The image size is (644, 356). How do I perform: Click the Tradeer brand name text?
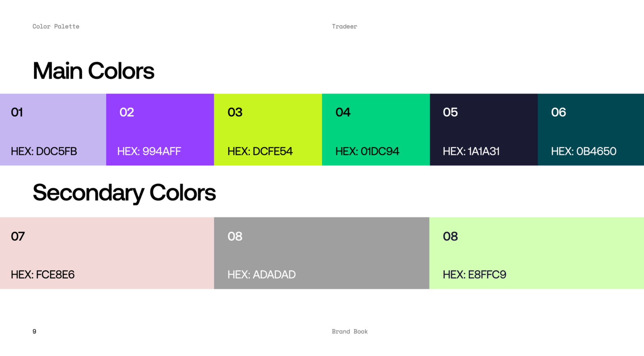(344, 26)
